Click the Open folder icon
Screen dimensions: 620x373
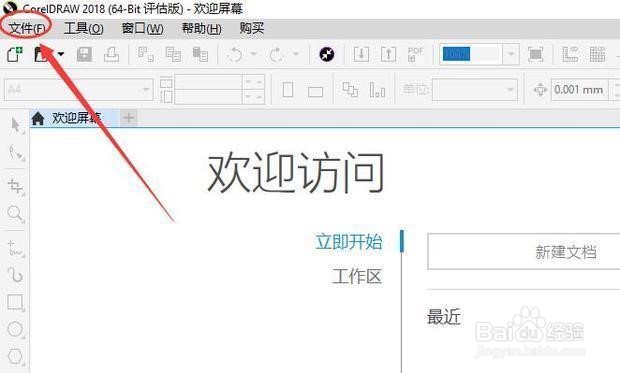click(42, 54)
